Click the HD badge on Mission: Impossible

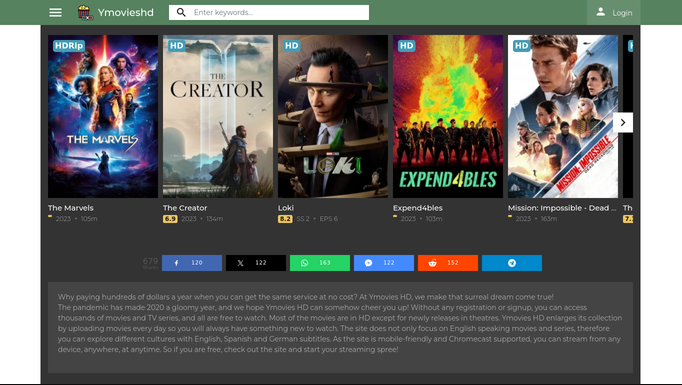click(x=521, y=46)
